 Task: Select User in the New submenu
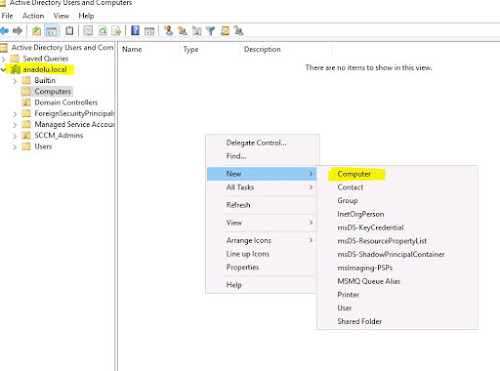[397, 308]
